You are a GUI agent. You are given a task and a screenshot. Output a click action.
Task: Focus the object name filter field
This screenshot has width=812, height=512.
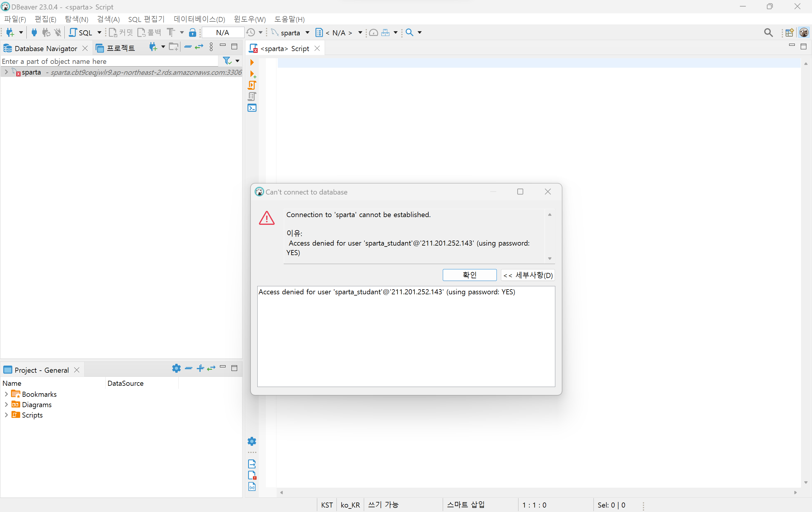pyautogui.click(x=110, y=61)
